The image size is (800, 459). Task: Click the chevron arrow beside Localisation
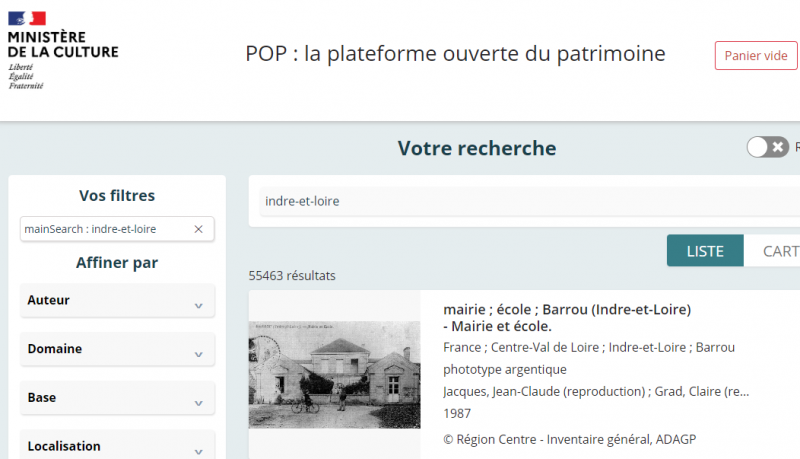pyautogui.click(x=198, y=450)
